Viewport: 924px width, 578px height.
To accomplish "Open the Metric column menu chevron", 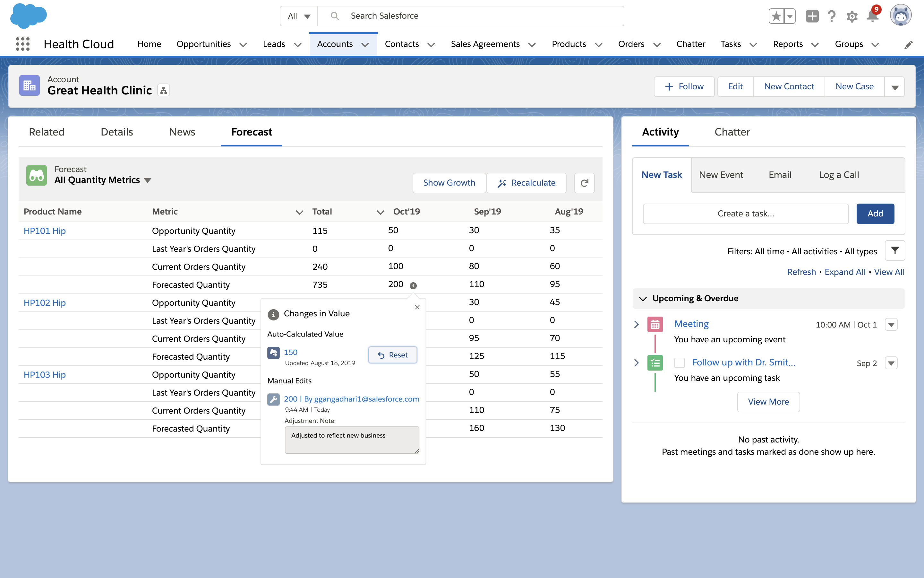I will click(299, 212).
